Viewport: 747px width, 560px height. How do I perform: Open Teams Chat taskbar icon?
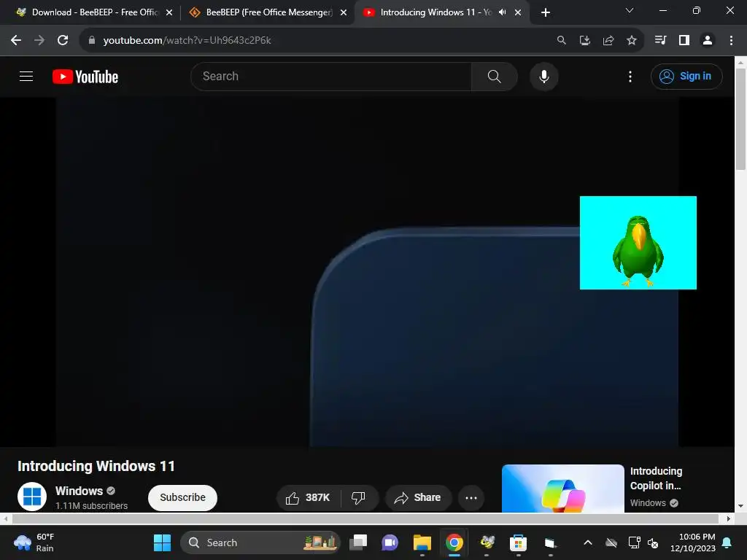point(390,542)
